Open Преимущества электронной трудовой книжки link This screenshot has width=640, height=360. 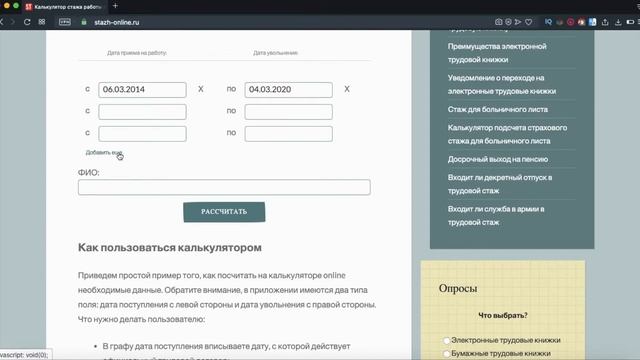(497, 53)
